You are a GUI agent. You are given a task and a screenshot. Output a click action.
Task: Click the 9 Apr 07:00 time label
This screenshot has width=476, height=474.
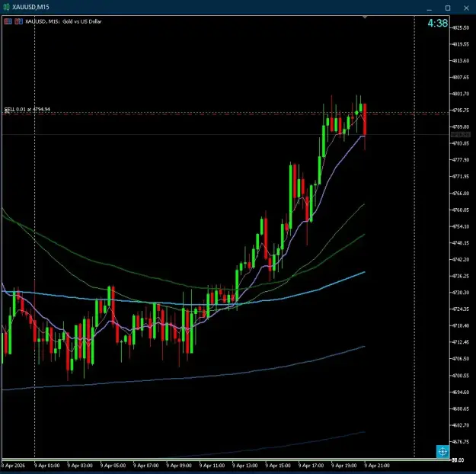tap(145, 466)
